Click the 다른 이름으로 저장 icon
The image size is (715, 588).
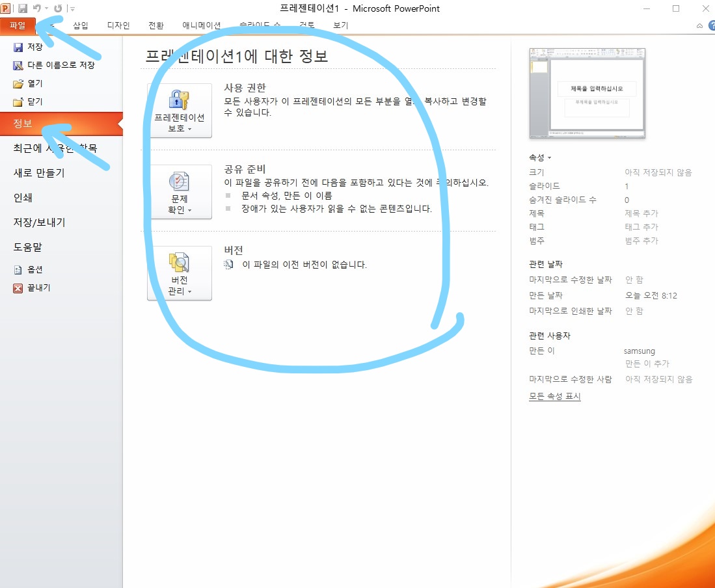pos(18,66)
